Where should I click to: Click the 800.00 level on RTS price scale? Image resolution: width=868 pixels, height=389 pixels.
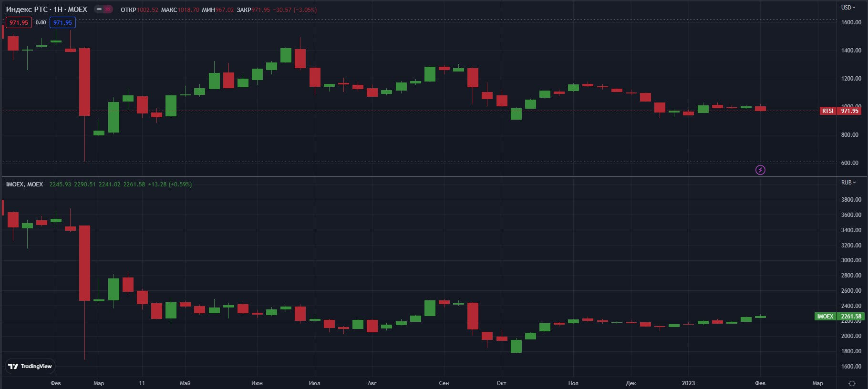(x=850, y=134)
